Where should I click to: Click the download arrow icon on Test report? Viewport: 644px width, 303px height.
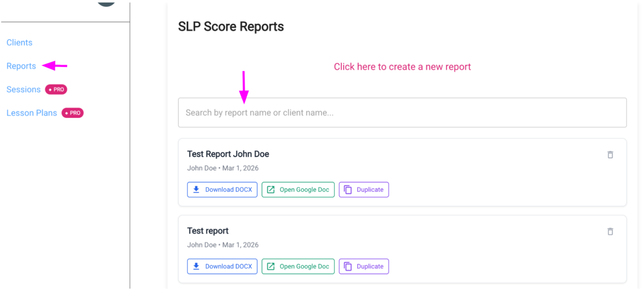196,266
